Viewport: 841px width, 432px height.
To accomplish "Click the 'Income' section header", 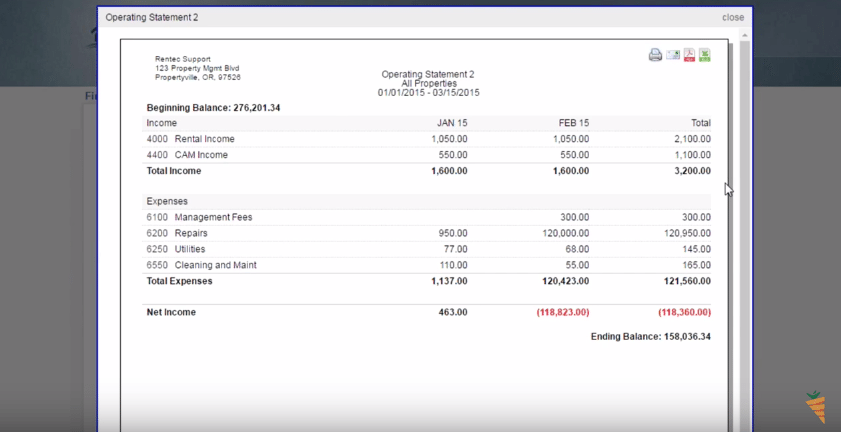I will pos(161,123).
